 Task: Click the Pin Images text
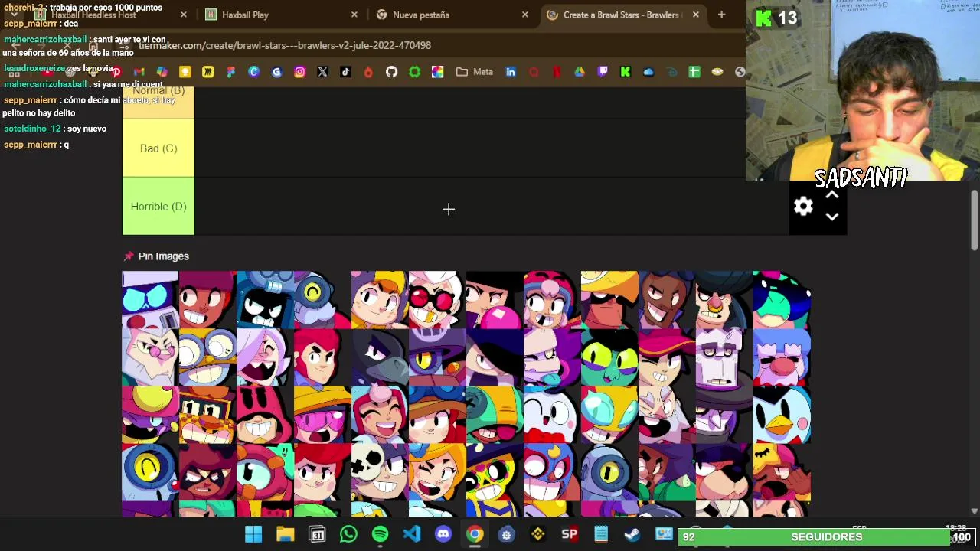click(x=163, y=256)
